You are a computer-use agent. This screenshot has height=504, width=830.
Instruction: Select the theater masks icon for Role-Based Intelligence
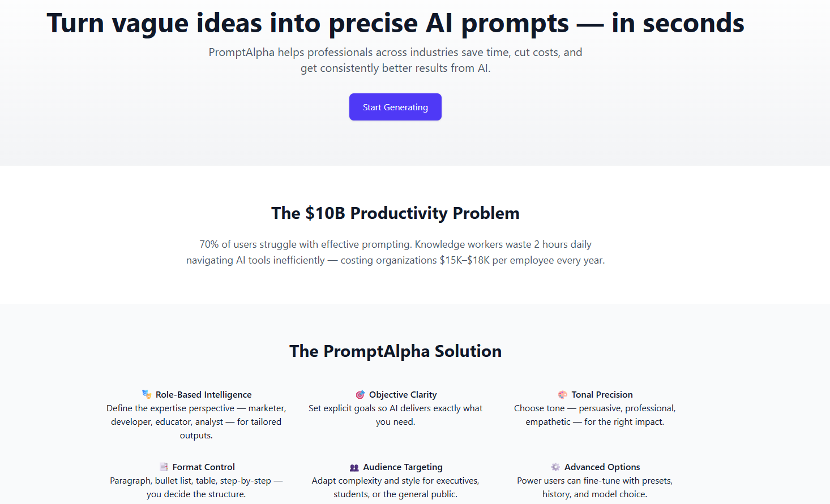147,394
